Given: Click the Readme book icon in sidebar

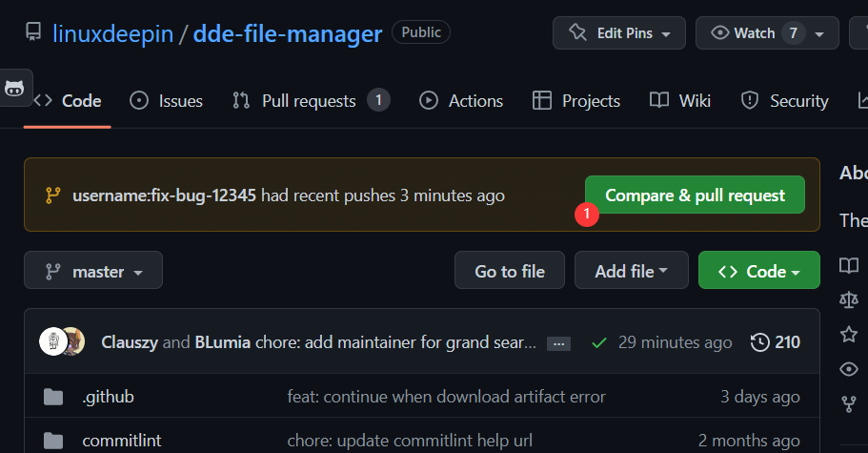Looking at the screenshot, I should (849, 266).
